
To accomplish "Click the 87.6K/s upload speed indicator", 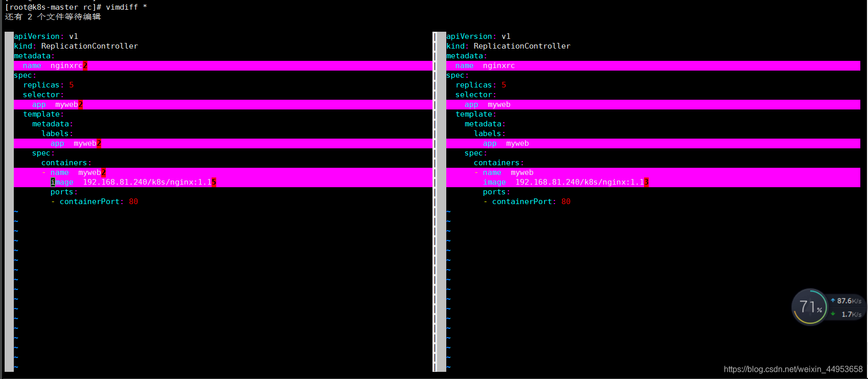I will (846, 301).
